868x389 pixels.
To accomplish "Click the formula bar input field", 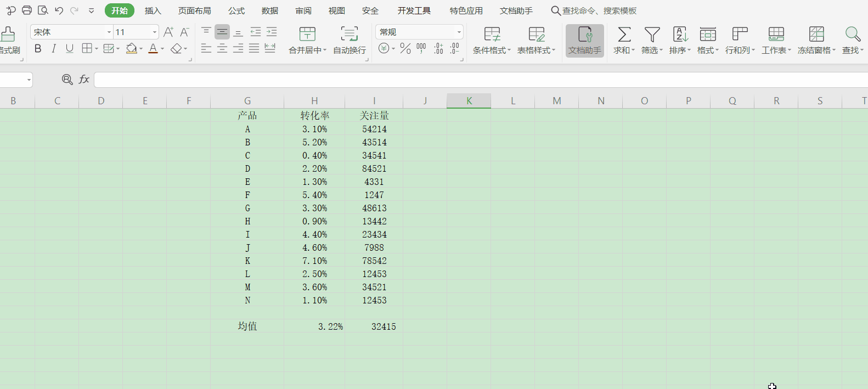I will tap(477, 80).
